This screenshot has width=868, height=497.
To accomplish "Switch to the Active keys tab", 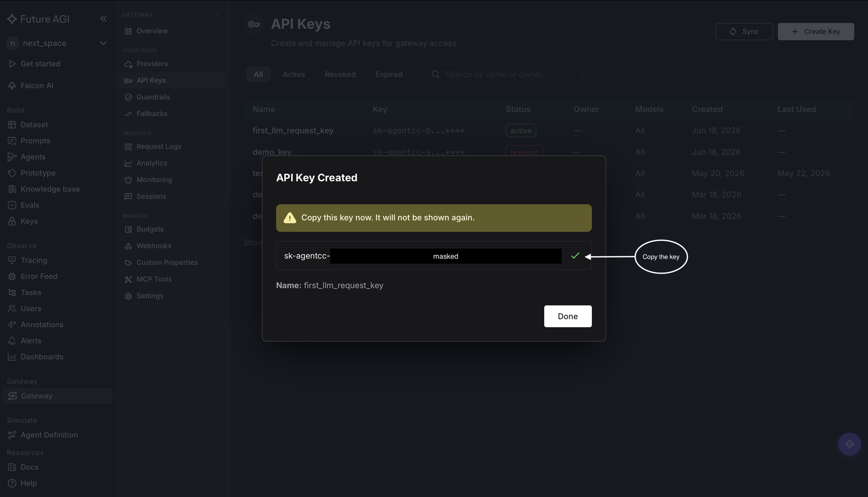I will point(294,74).
